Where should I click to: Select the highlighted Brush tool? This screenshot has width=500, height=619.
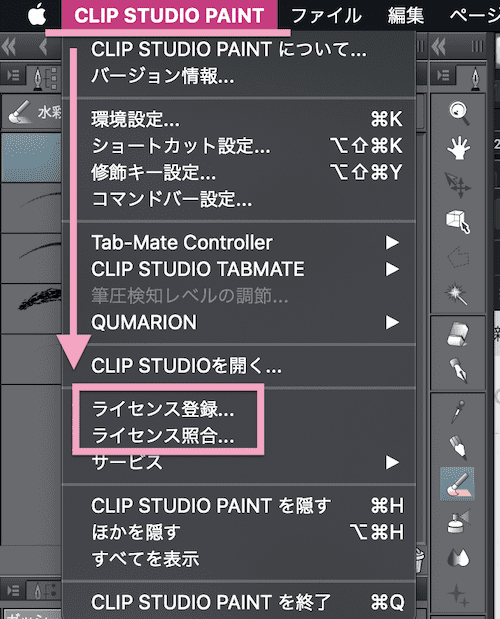point(457,484)
